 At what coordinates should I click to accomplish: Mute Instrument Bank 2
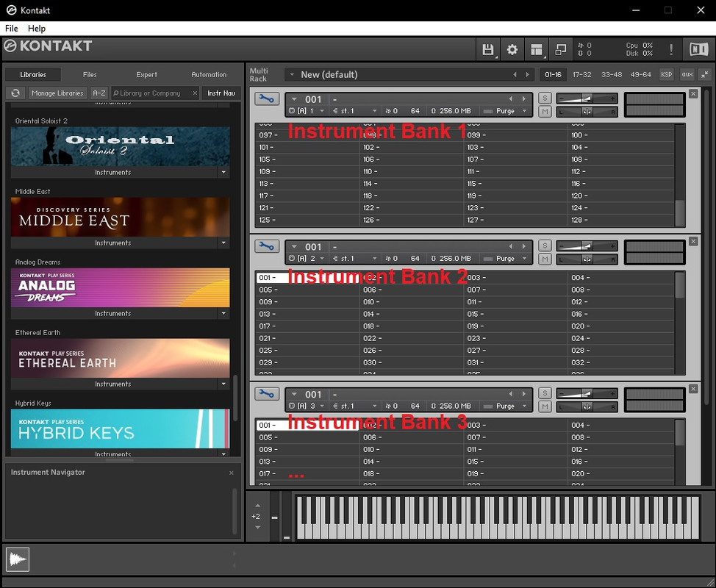[x=545, y=259]
